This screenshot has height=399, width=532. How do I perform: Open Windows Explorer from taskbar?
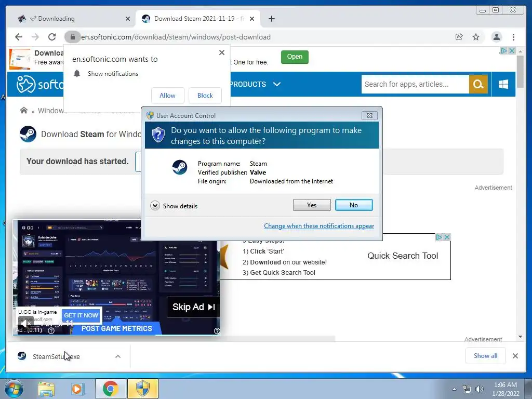point(46,389)
